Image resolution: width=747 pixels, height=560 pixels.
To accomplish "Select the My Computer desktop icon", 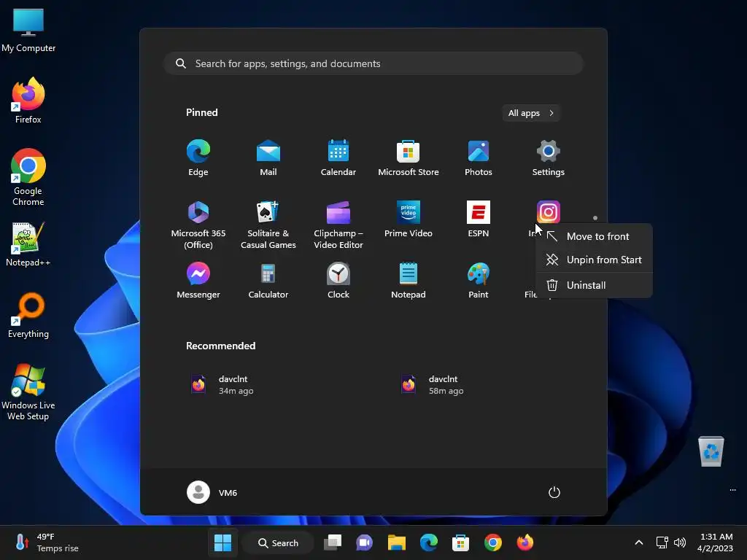I will click(x=28, y=31).
